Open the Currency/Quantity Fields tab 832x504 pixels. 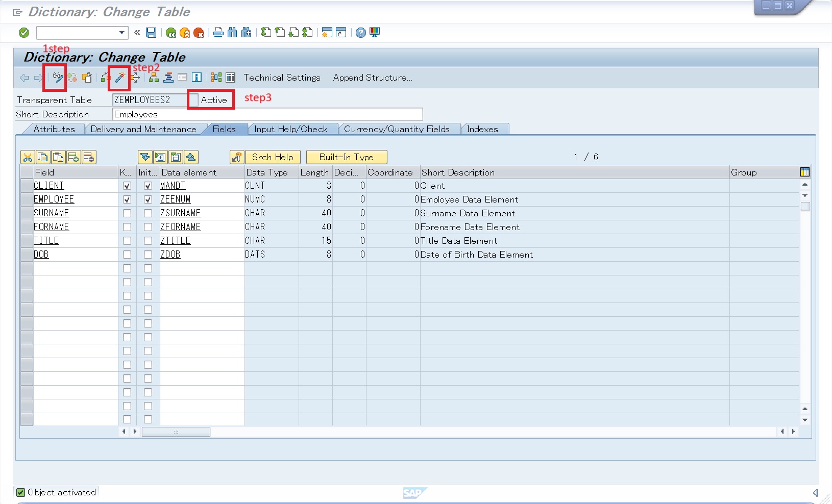point(397,129)
